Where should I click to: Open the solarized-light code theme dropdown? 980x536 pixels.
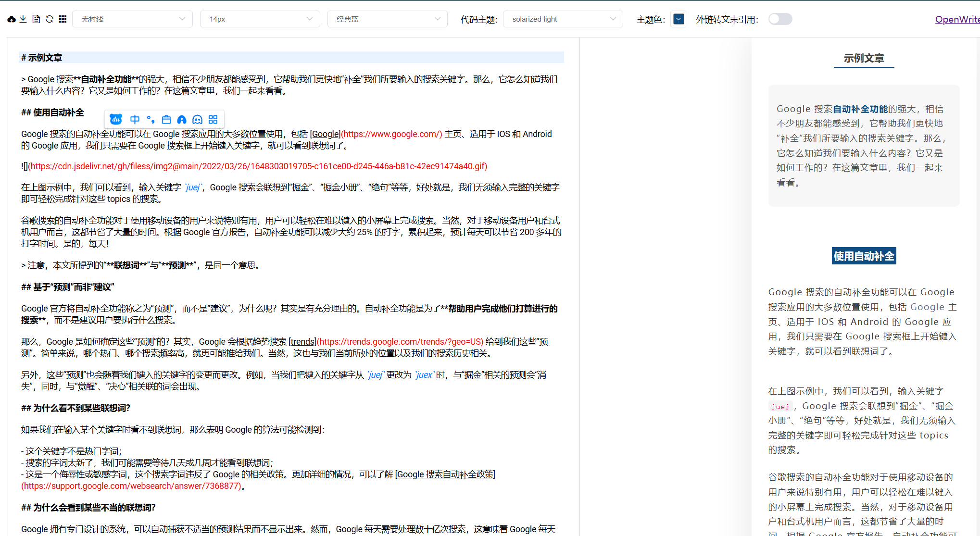tap(563, 19)
